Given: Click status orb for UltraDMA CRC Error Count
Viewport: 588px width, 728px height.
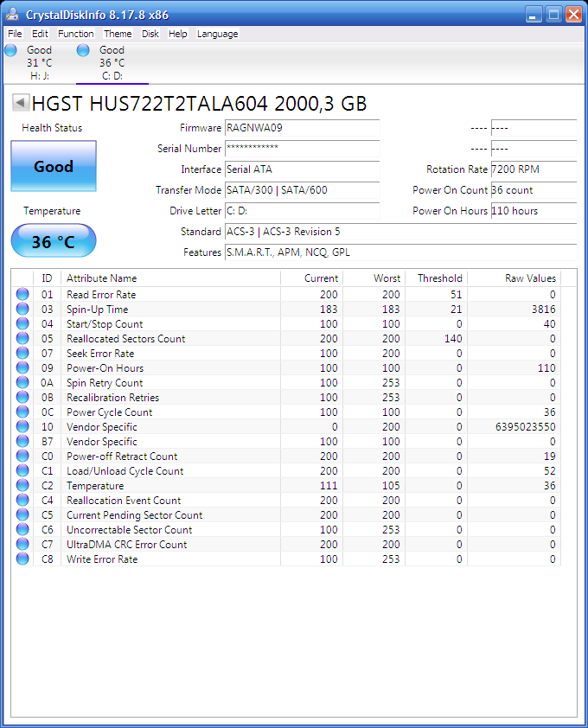Looking at the screenshot, I should pos(22,544).
